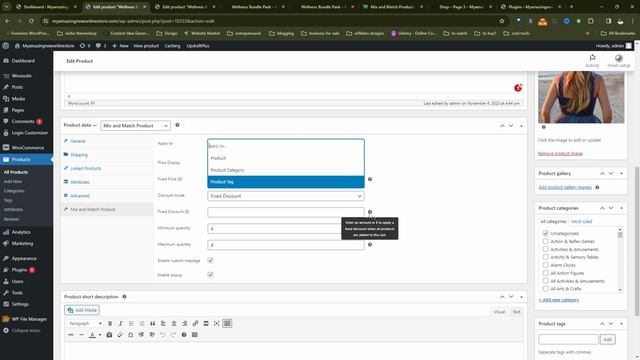Collapse Product categories panel toggle
The image size is (640, 360).
pyautogui.click(x=621, y=208)
